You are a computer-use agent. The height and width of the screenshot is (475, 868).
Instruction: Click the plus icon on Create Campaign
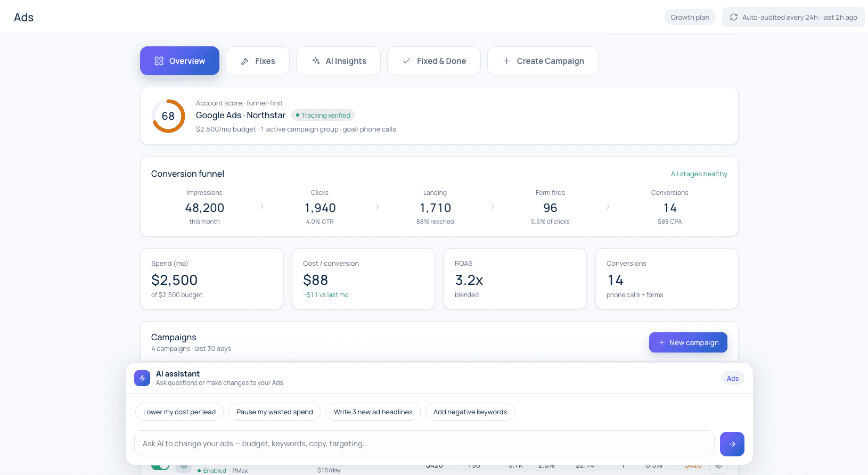pos(506,61)
